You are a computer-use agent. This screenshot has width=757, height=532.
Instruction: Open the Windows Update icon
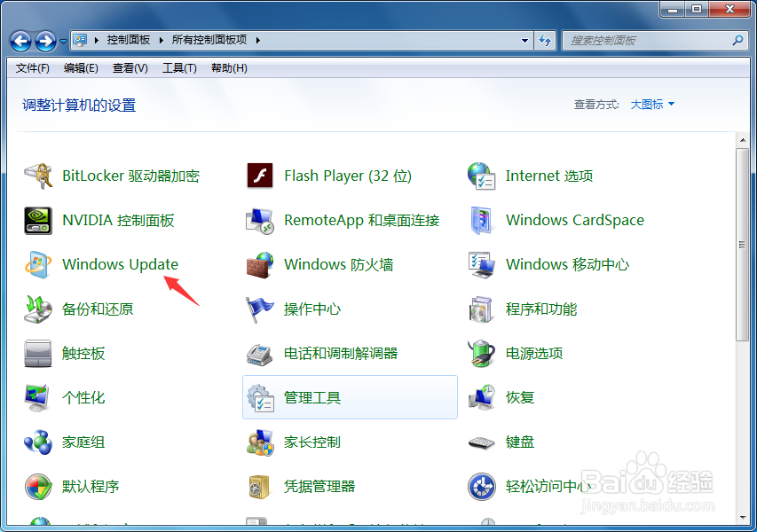click(38, 265)
